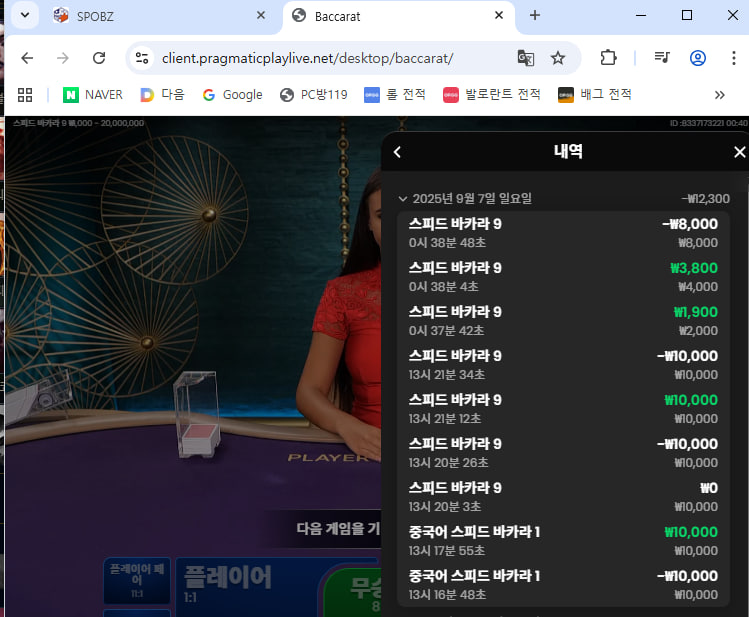Open the NAVER bookmark
Image resolution: width=749 pixels, height=617 pixels.
[x=93, y=95]
